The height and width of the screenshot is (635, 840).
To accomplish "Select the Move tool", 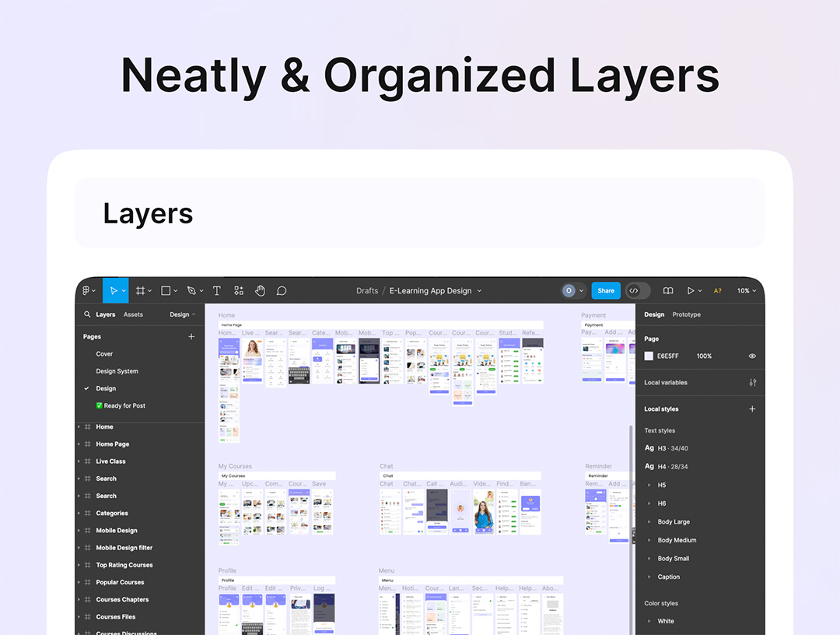I will [x=114, y=290].
